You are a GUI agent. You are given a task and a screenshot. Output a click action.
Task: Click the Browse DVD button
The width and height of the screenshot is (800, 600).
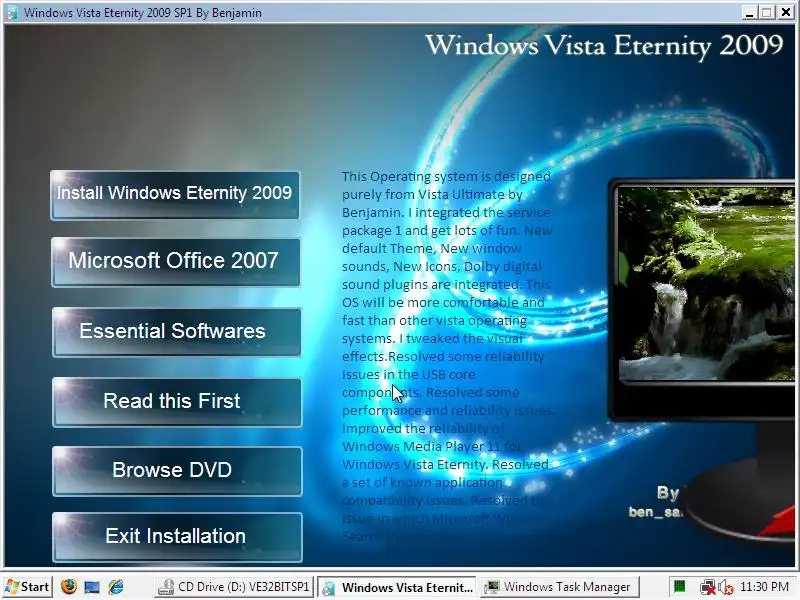click(177, 471)
